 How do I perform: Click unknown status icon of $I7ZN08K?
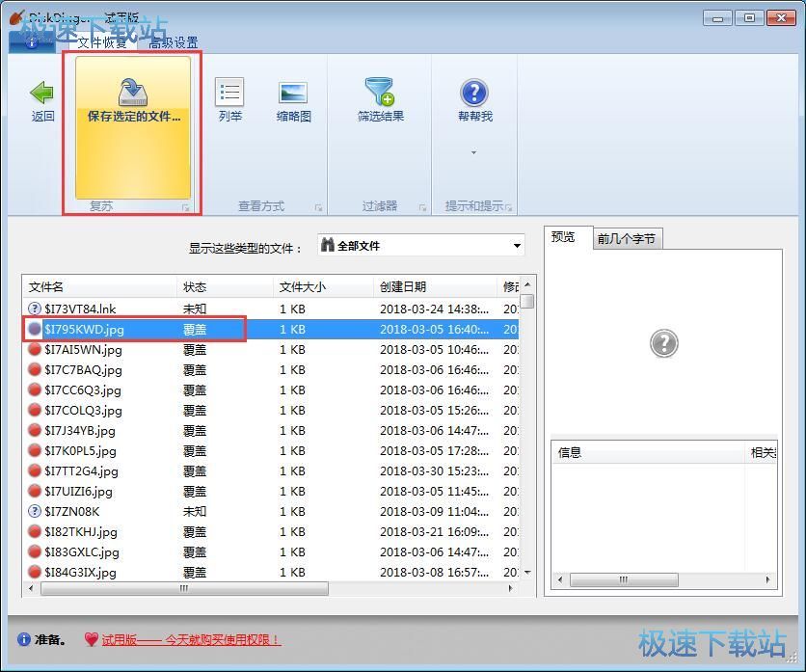[x=35, y=511]
